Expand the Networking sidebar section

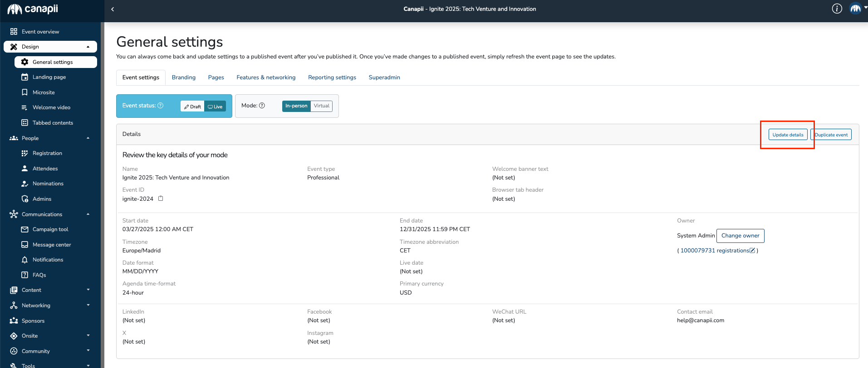coord(88,305)
